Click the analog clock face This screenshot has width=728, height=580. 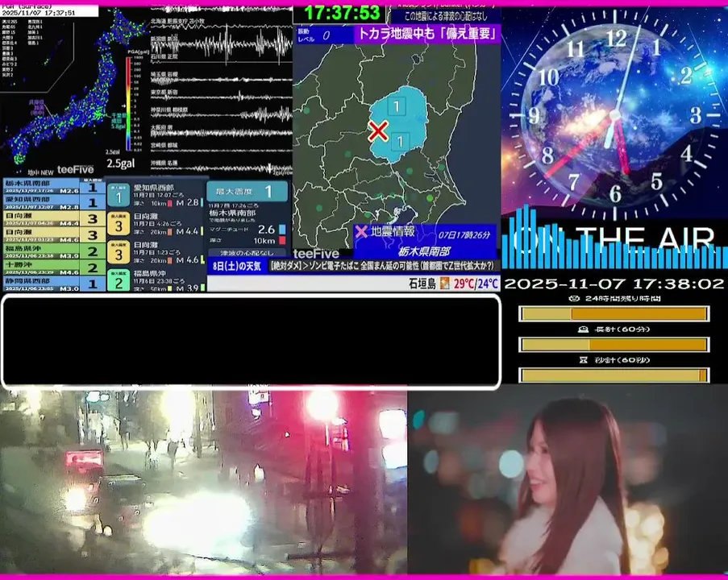[614, 114]
